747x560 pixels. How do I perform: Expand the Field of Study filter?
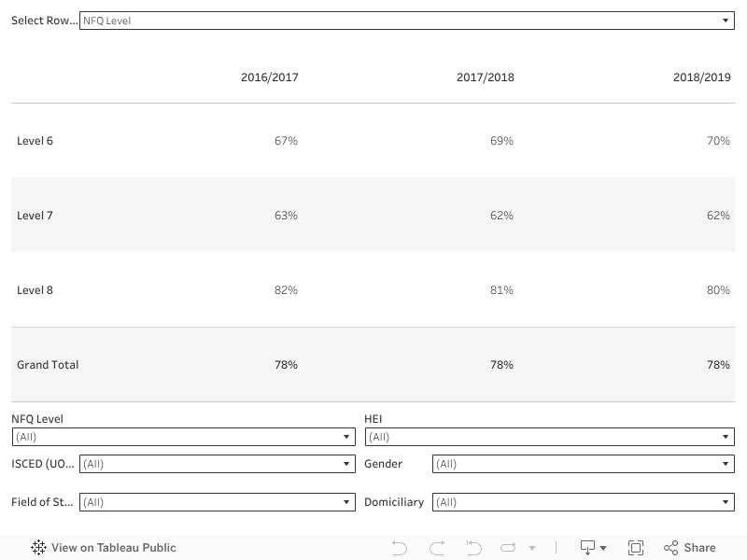(x=217, y=502)
